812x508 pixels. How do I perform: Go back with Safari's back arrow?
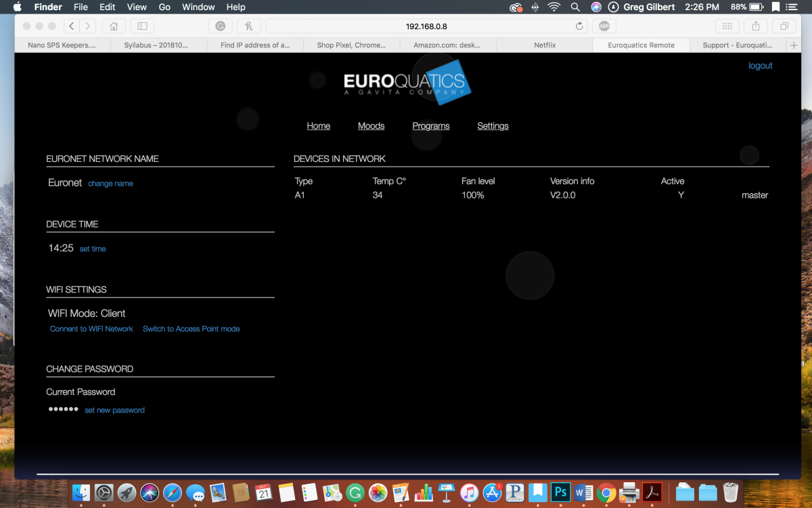[x=72, y=26]
